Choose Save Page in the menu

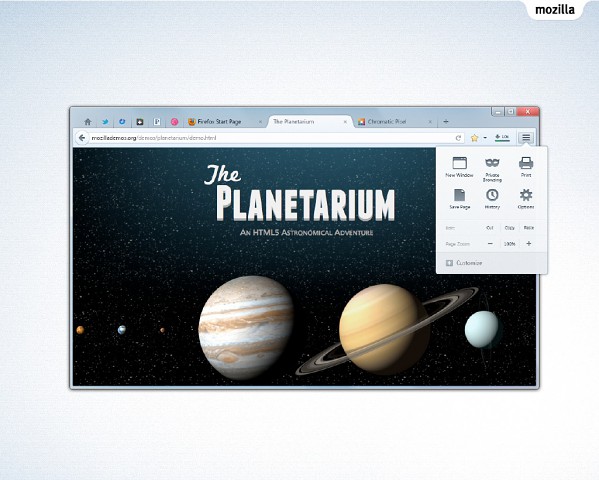[x=460, y=199]
